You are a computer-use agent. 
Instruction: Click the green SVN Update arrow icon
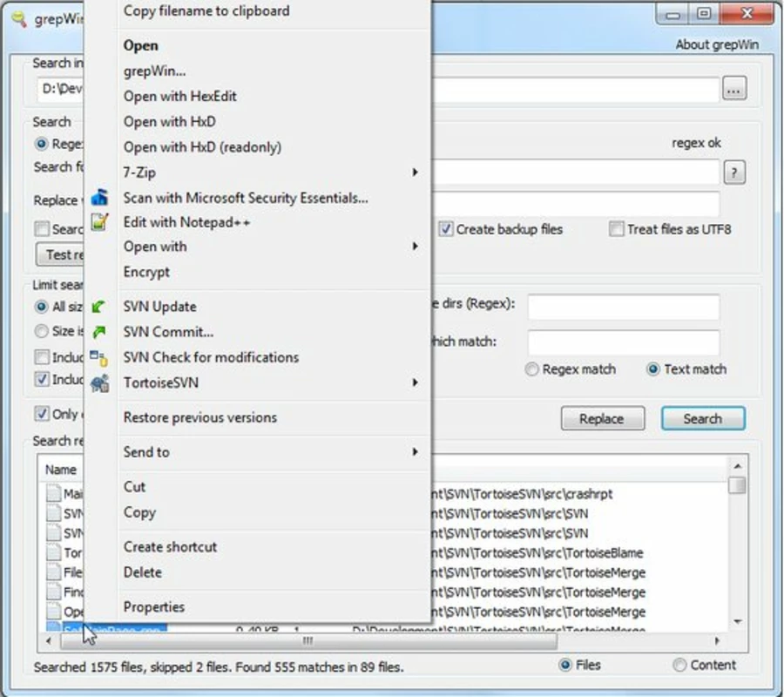click(x=99, y=307)
